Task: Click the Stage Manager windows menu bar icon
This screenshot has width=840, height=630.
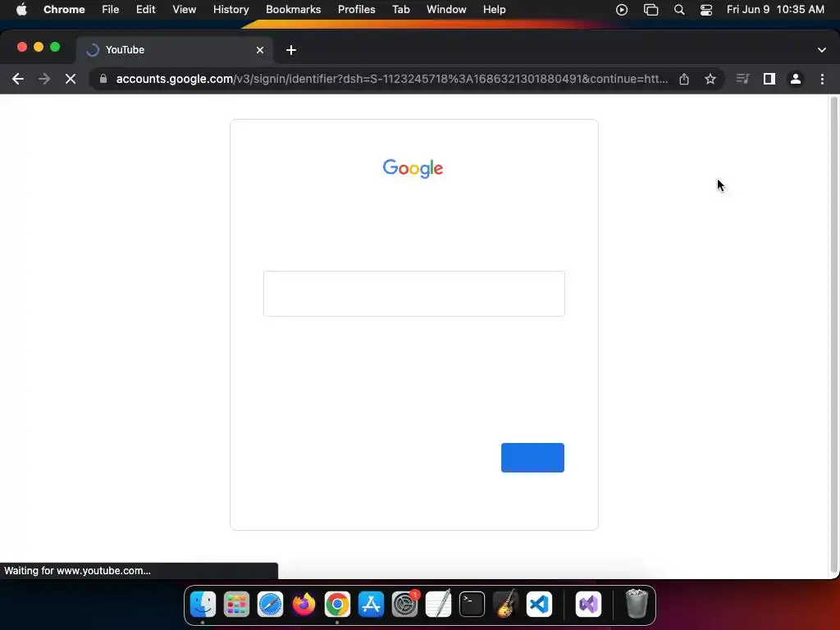Action: tap(651, 10)
